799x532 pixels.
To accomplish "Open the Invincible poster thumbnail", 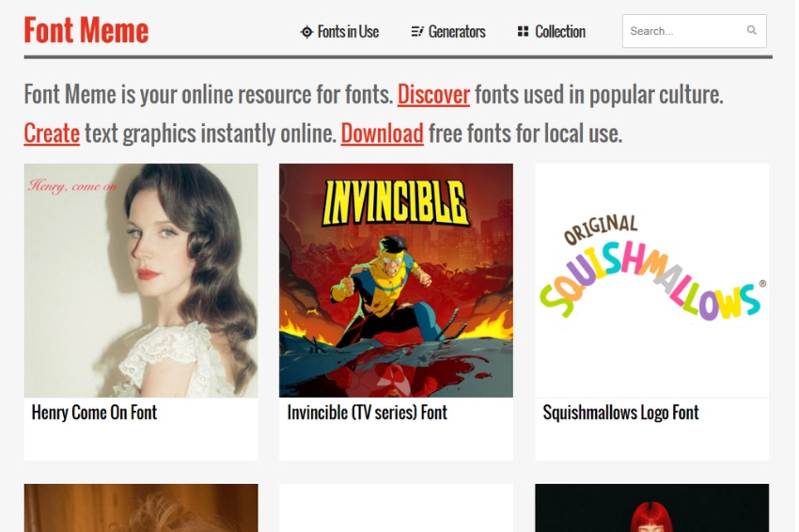I will (x=396, y=280).
